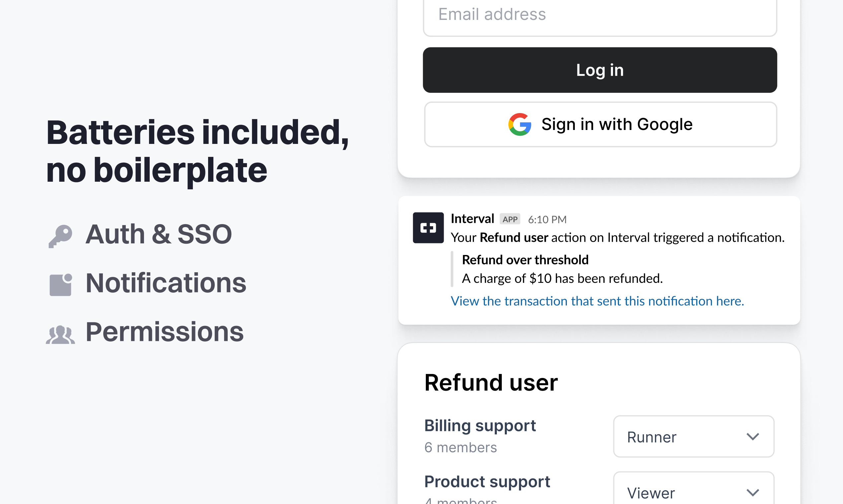Click the people group icon beside Permissions
This screenshot has width=843, height=504.
(x=60, y=335)
